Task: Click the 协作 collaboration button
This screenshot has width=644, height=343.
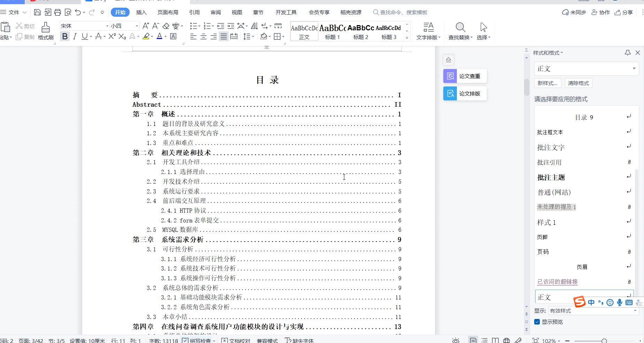Action: tap(600, 13)
